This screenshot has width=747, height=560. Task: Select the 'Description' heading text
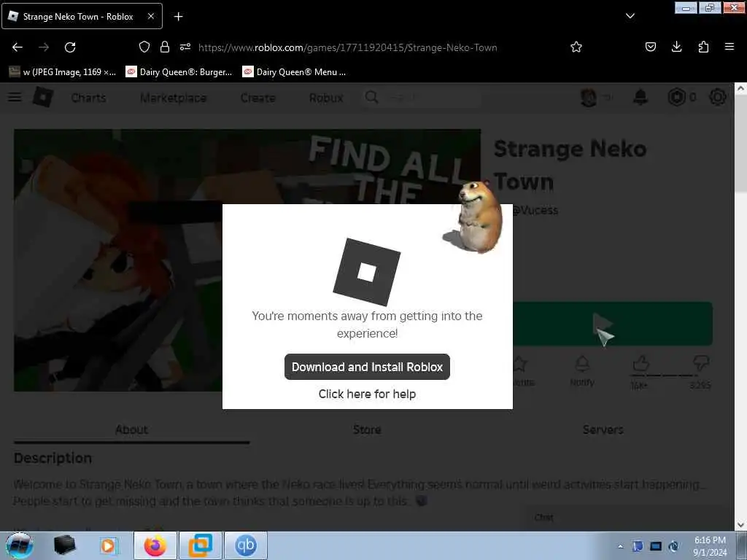tap(53, 458)
